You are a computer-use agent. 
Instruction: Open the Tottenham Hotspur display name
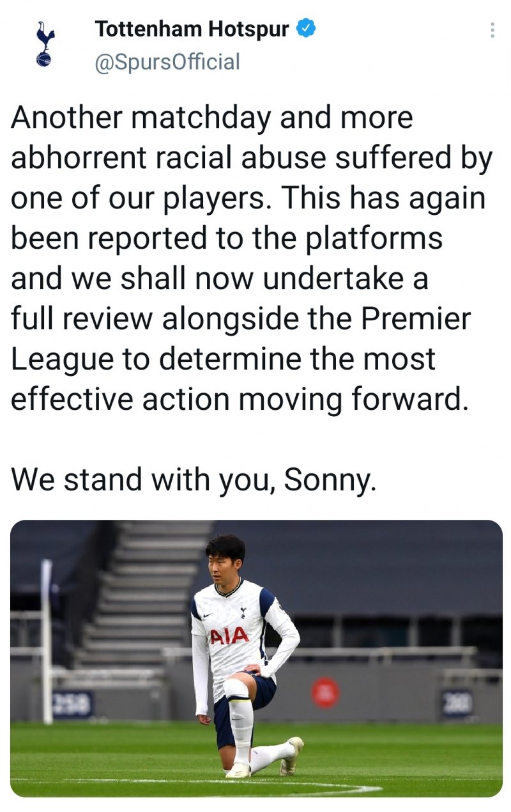coord(192,29)
